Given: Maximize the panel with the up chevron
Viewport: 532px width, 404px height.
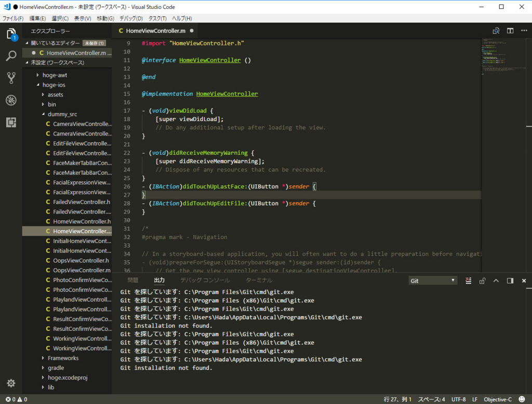Looking at the screenshot, I should pyautogui.click(x=496, y=280).
